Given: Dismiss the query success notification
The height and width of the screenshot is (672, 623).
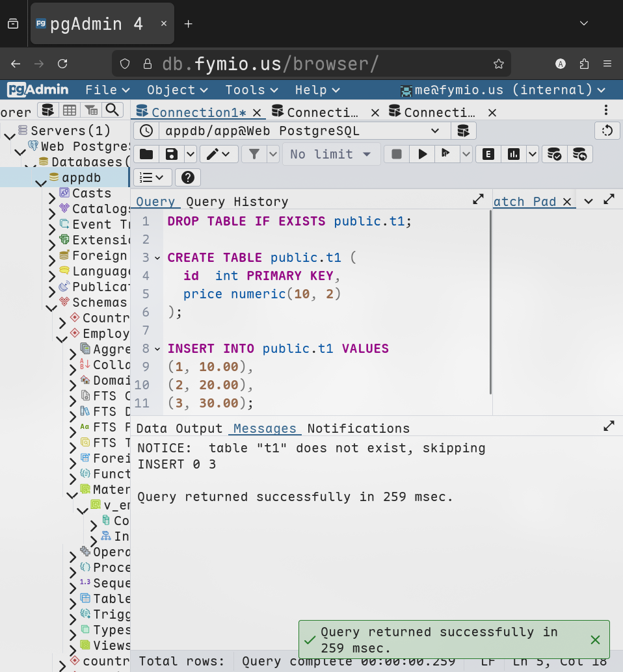Looking at the screenshot, I should [595, 640].
